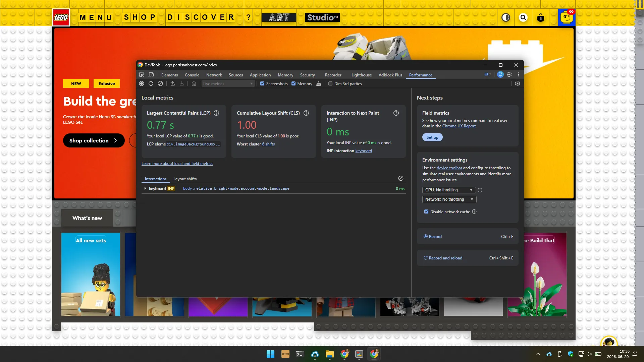
Task: Toggle the site contrast mode icon
Action: [506, 17]
